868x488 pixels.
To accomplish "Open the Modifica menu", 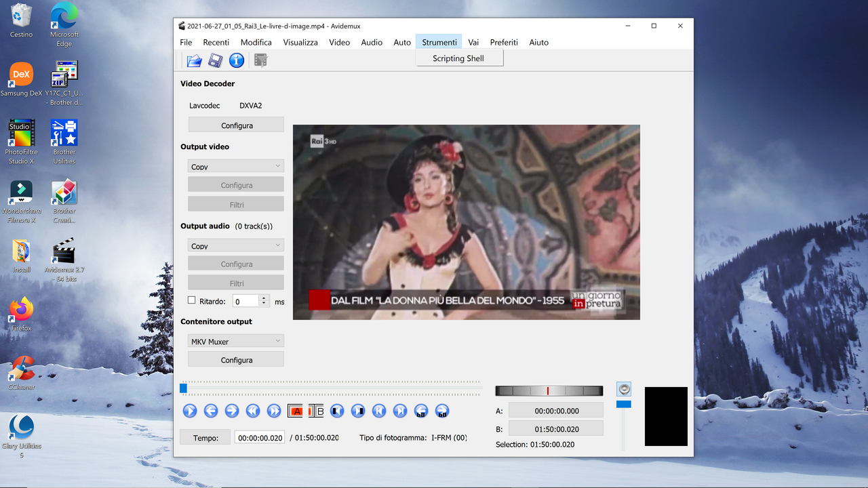I will coord(256,42).
